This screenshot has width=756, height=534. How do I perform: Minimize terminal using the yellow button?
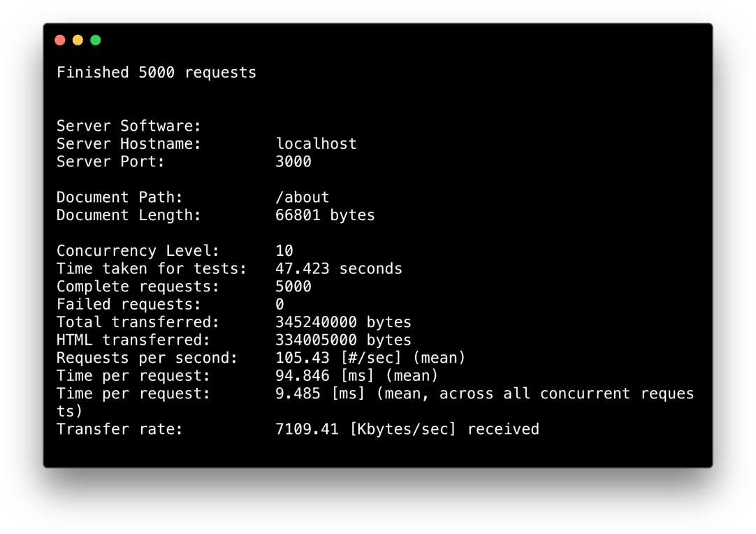[78, 40]
